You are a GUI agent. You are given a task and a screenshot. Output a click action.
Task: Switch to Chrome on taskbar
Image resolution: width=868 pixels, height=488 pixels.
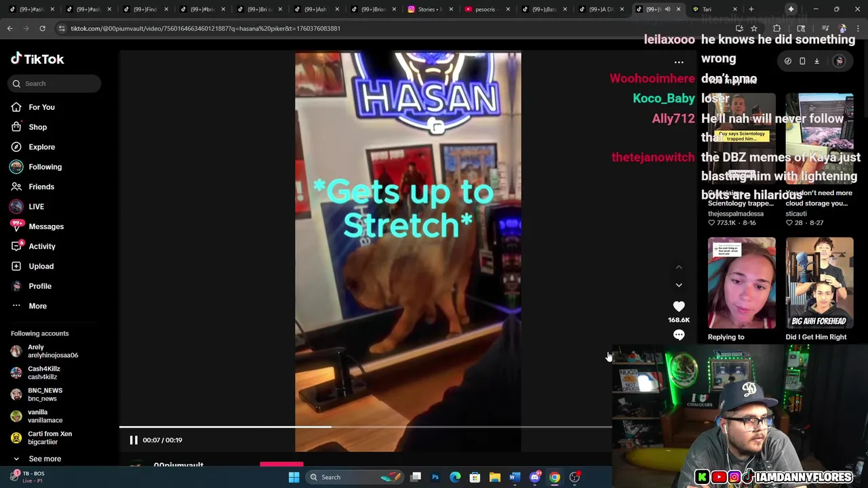555,477
